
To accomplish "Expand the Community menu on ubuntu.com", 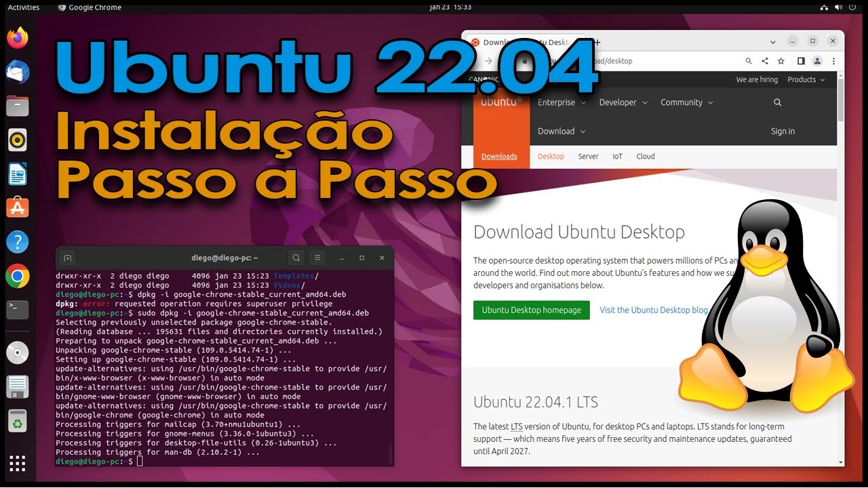I will 687,102.
